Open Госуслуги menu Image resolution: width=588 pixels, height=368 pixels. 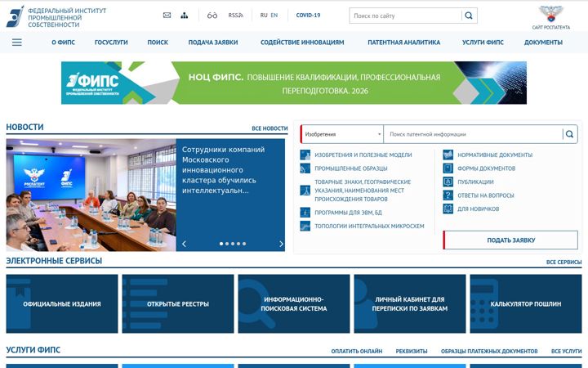click(x=111, y=43)
